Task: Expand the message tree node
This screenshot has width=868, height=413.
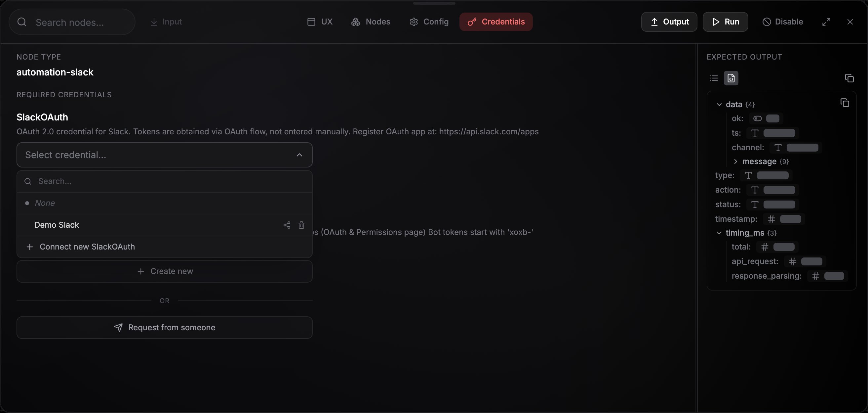Action: coord(735,161)
